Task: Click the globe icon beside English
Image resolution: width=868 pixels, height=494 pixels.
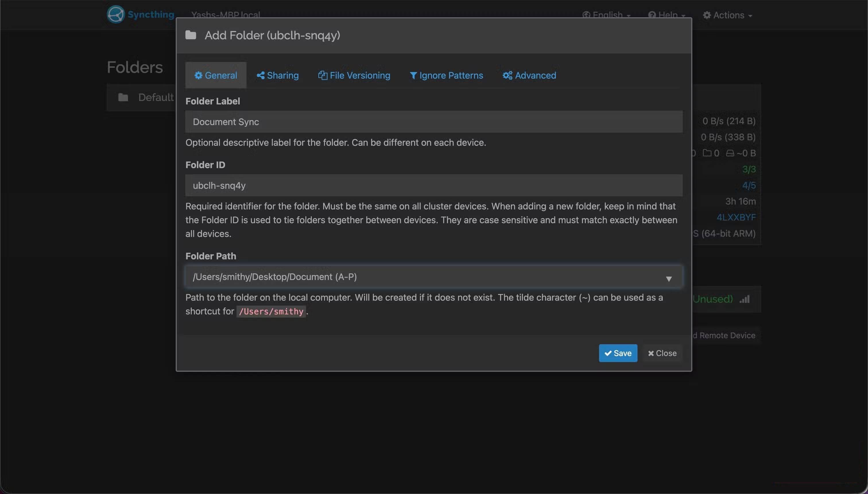Action: 587,15
